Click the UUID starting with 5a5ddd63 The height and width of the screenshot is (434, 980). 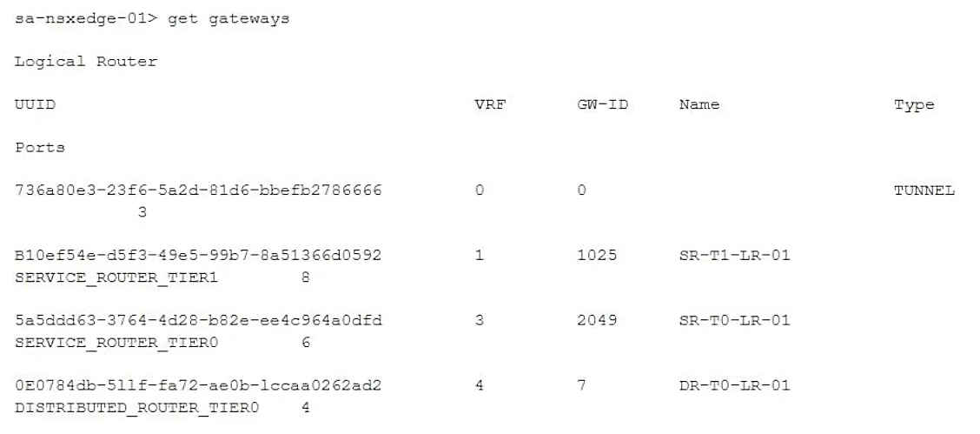coord(198,321)
